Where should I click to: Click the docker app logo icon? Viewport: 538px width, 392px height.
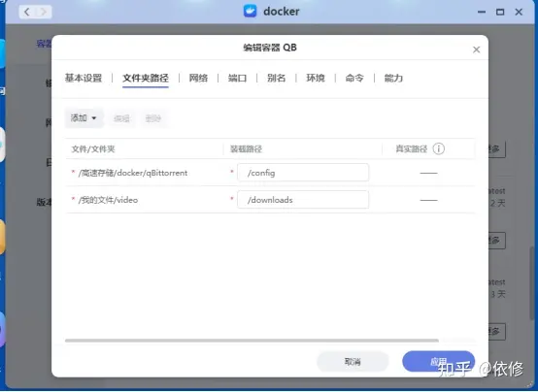click(x=251, y=11)
